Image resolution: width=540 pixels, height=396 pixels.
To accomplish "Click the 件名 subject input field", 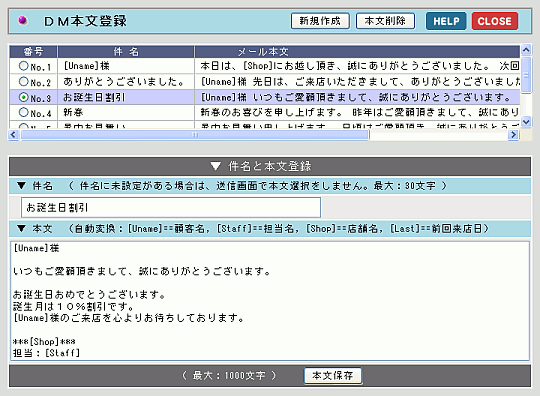I will pos(171,207).
